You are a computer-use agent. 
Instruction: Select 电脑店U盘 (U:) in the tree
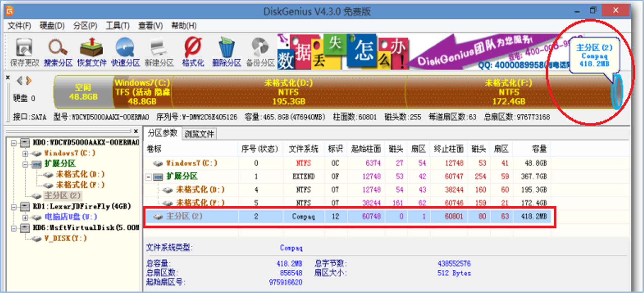click(x=71, y=217)
